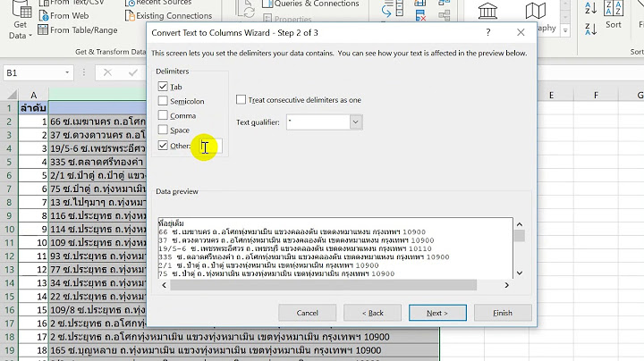Click the Remove Duplicates icon
This screenshot has height=361, width=644.
click(x=420, y=16)
